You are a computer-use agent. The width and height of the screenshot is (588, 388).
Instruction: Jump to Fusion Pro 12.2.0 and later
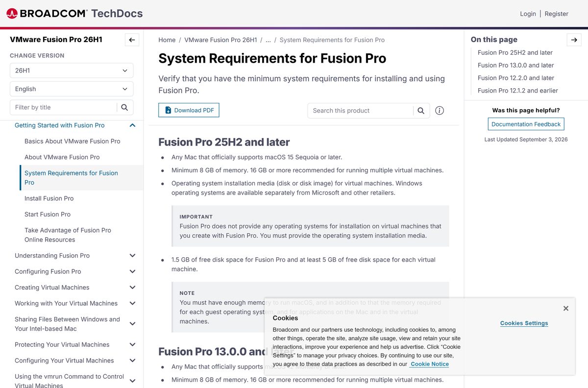tap(516, 78)
